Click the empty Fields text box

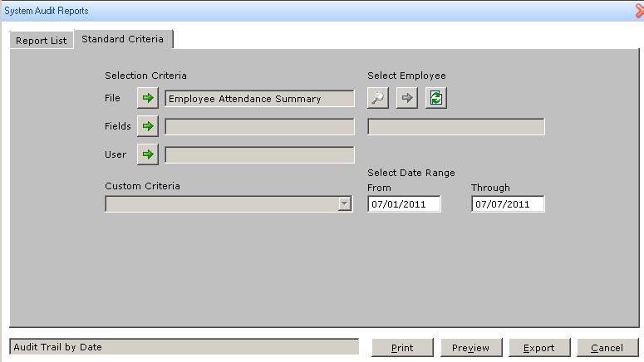tap(259, 127)
